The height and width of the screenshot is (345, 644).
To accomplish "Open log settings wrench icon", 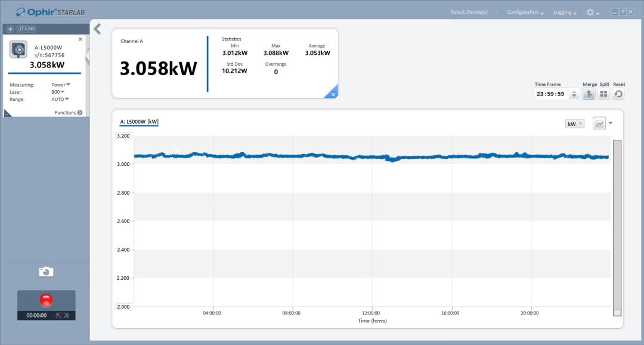I will click(x=67, y=315).
